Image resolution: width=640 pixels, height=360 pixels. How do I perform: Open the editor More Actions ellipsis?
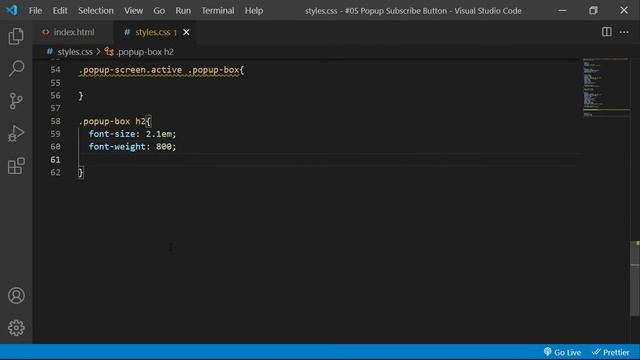[624, 32]
